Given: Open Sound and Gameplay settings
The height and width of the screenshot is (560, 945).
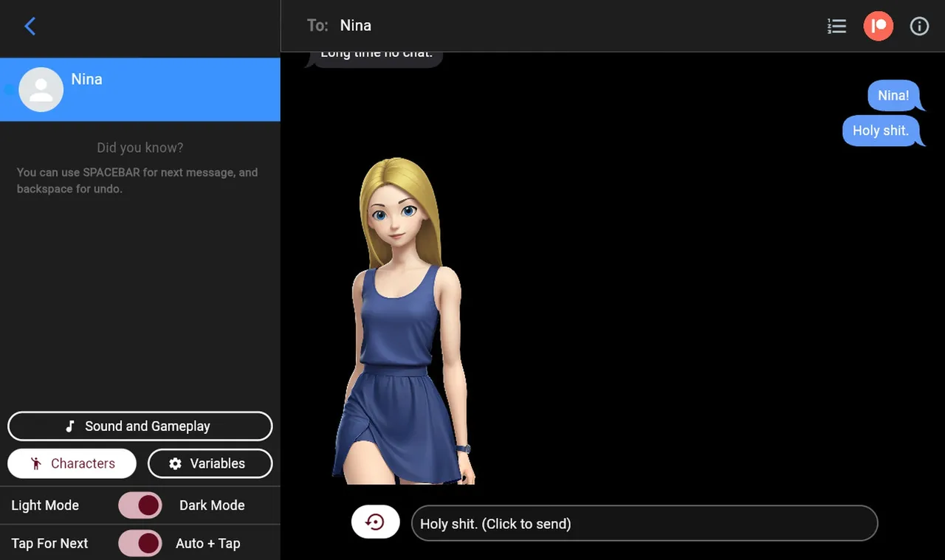Looking at the screenshot, I should pyautogui.click(x=140, y=426).
